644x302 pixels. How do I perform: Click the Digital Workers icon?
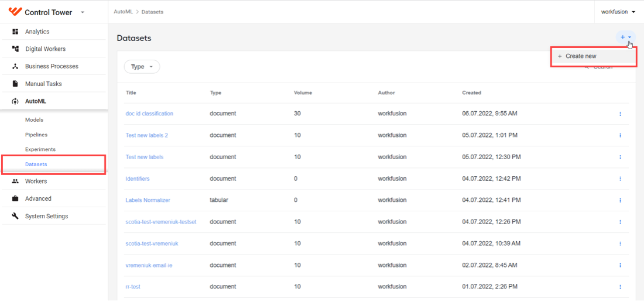[16, 49]
